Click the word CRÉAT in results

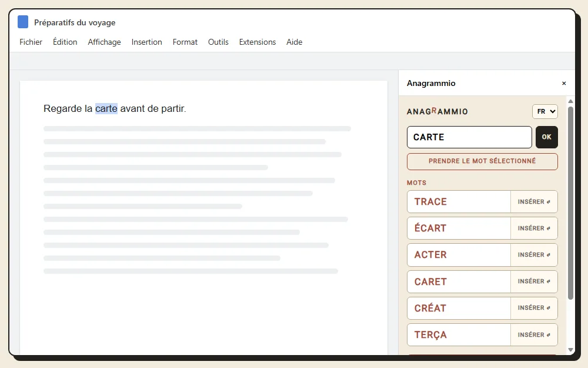[x=430, y=308]
